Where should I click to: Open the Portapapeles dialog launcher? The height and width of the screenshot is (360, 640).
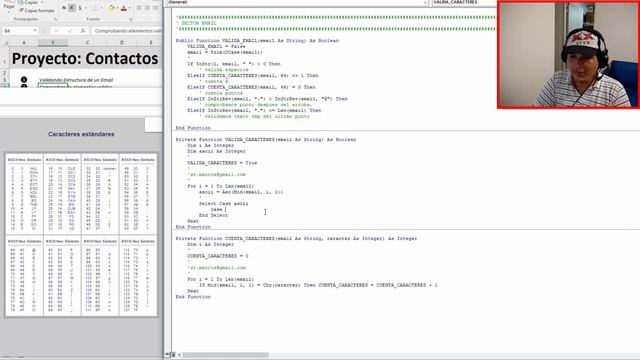(x=55, y=19)
